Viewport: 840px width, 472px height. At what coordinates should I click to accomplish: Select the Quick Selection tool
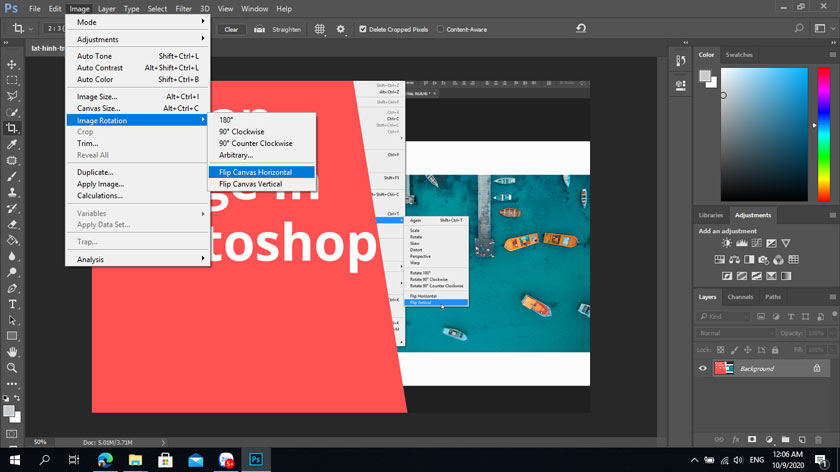[x=12, y=112]
